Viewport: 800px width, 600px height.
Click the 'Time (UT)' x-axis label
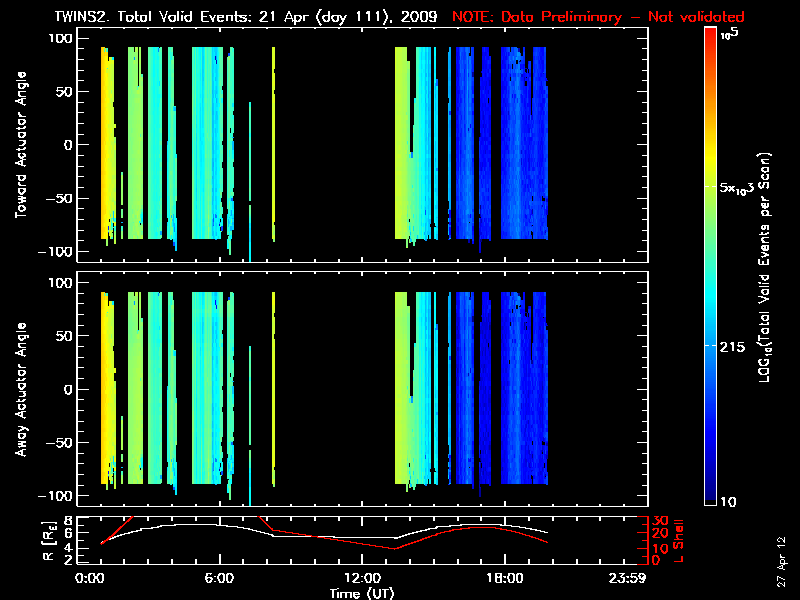click(x=365, y=592)
